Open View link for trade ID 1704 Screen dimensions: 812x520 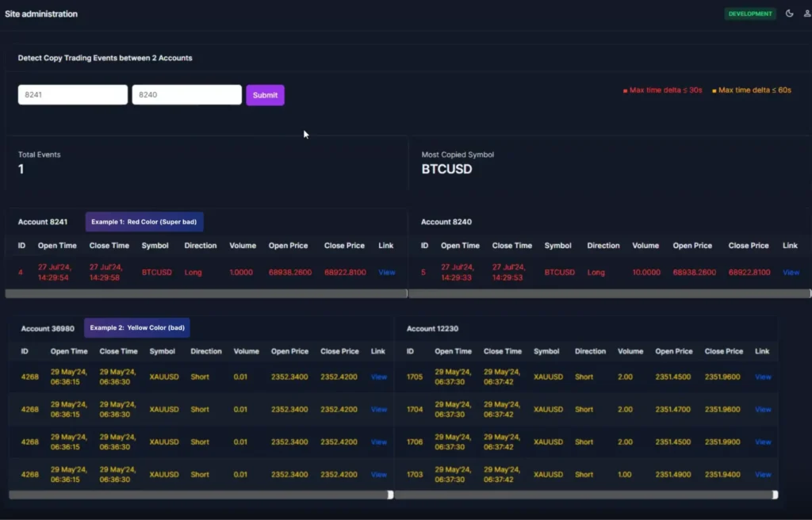pyautogui.click(x=763, y=410)
